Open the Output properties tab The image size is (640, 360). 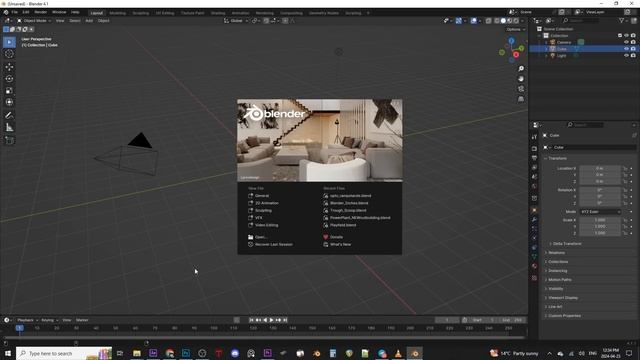click(534, 158)
